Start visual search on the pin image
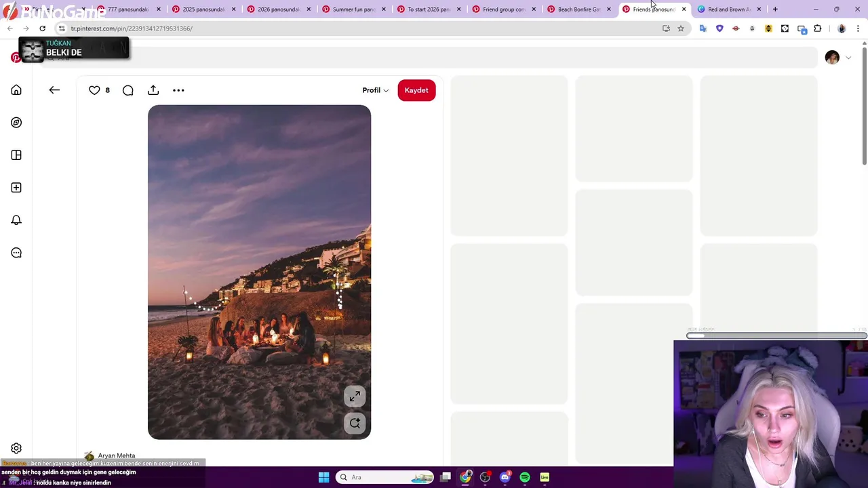 pos(355,424)
